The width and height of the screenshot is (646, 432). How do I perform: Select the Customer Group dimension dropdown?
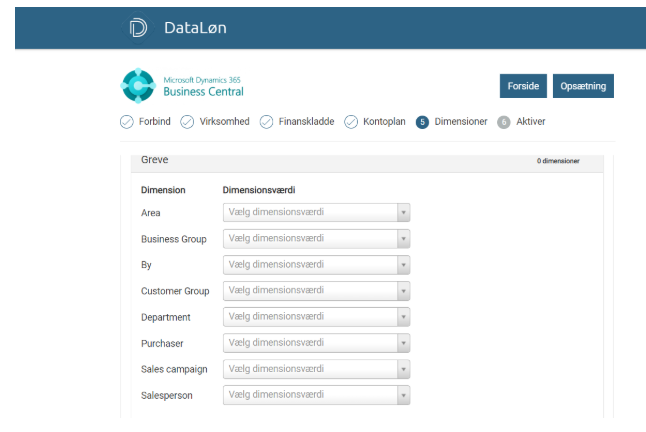click(x=315, y=291)
